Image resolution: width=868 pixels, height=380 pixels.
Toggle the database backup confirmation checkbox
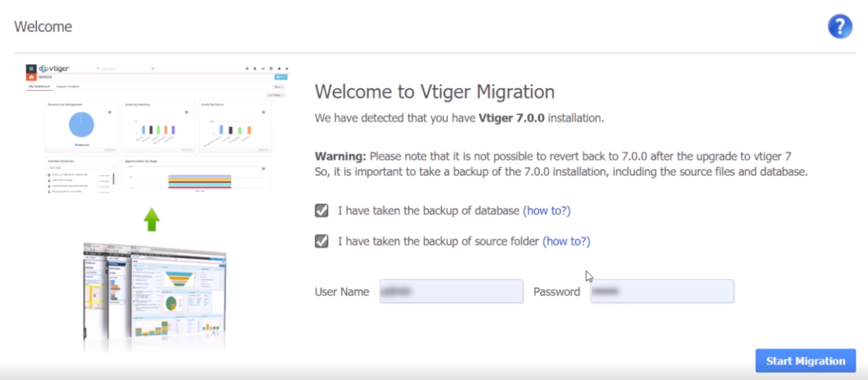click(x=321, y=211)
